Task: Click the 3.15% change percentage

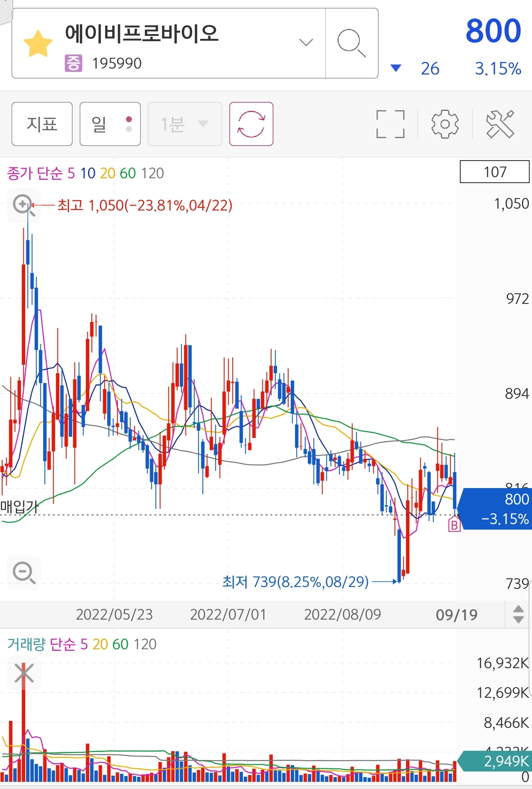Action: point(498,69)
